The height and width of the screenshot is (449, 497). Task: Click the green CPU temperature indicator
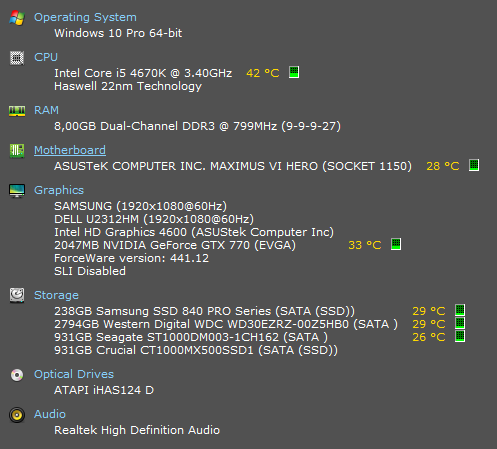pyautogui.click(x=294, y=72)
